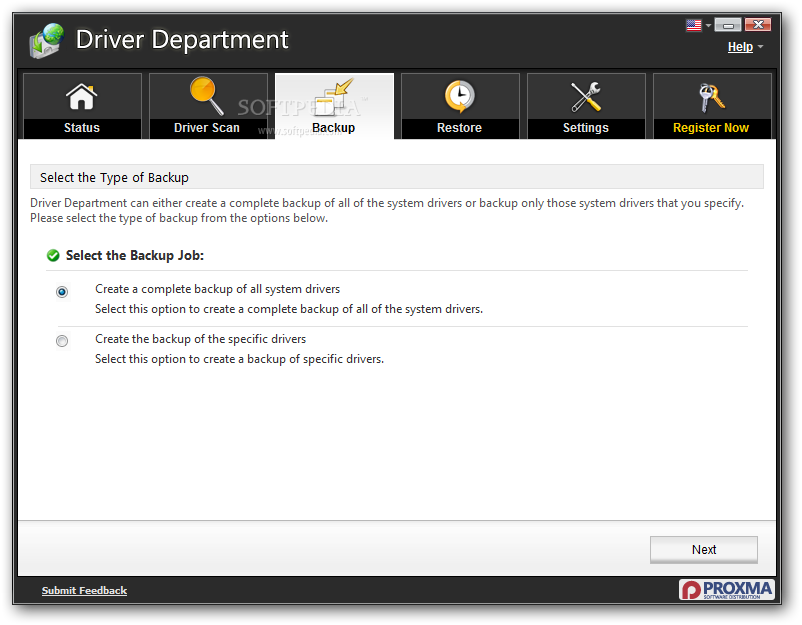
Task: Select backup of specific drivers option
Action: 62,341
